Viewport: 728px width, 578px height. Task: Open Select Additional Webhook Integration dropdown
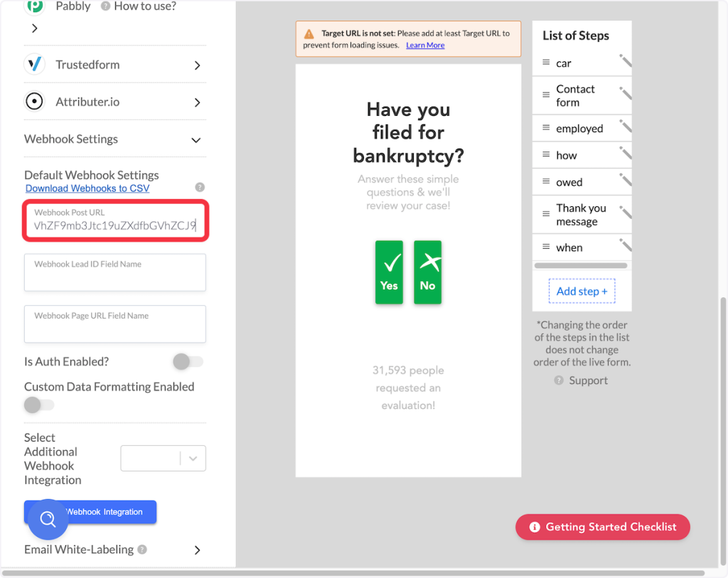(164, 459)
